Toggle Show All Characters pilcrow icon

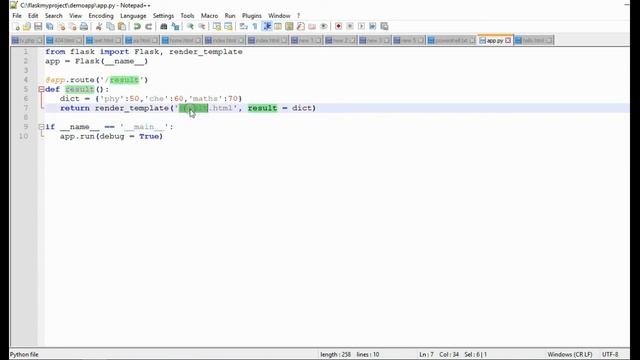255,27
